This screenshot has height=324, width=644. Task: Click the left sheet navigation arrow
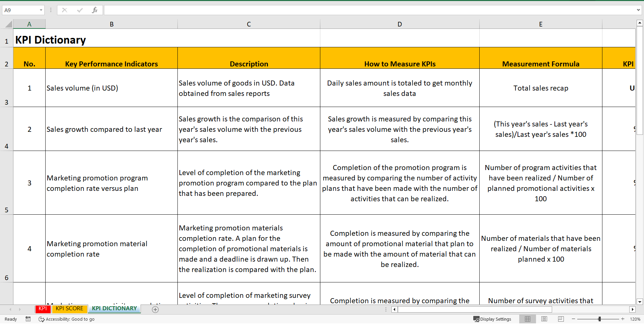coord(10,309)
